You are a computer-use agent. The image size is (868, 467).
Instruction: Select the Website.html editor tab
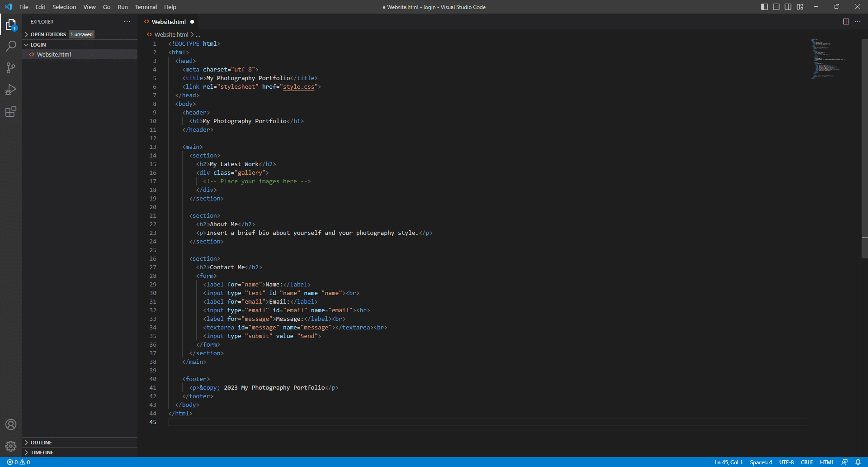(x=169, y=22)
